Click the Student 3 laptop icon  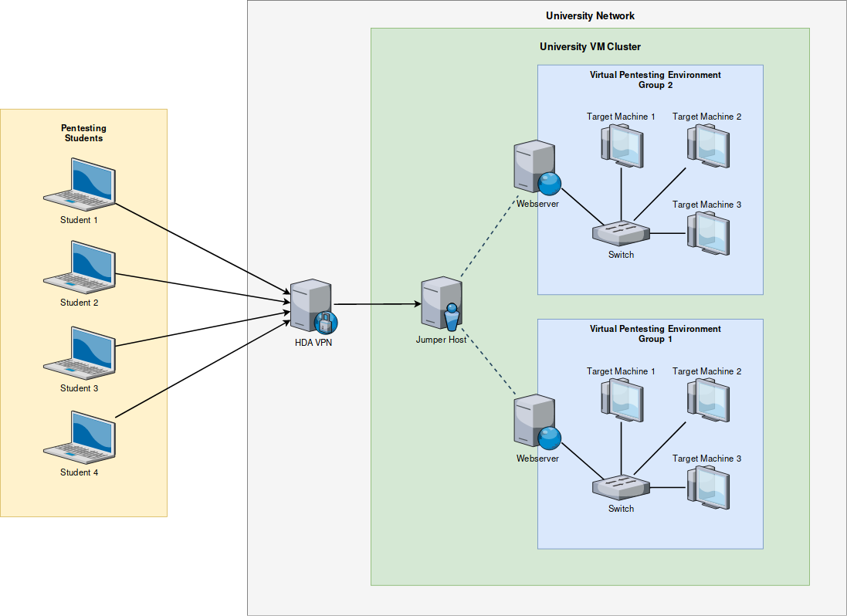pos(80,352)
